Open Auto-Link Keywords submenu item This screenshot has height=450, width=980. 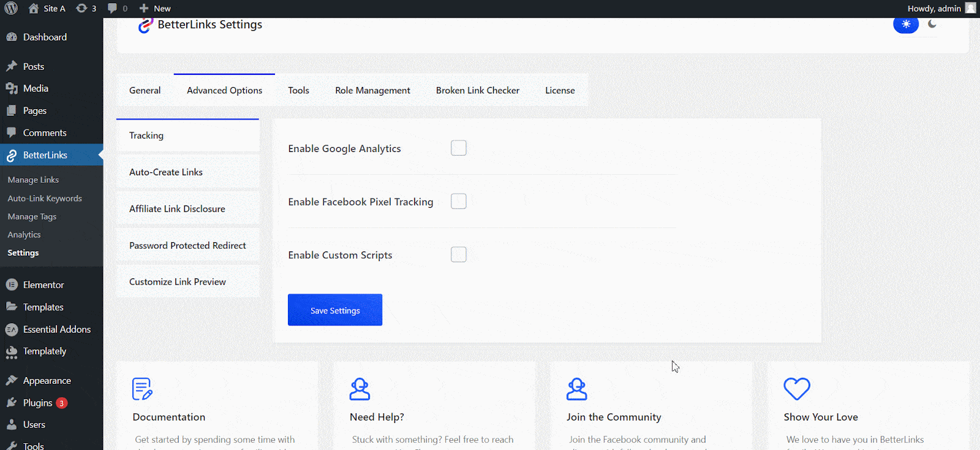[x=45, y=198]
